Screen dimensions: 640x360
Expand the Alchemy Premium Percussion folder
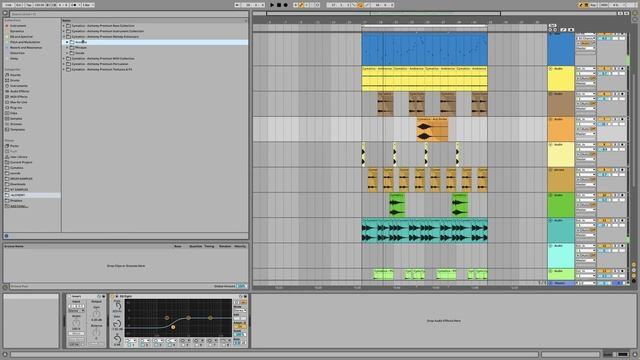click(64, 64)
